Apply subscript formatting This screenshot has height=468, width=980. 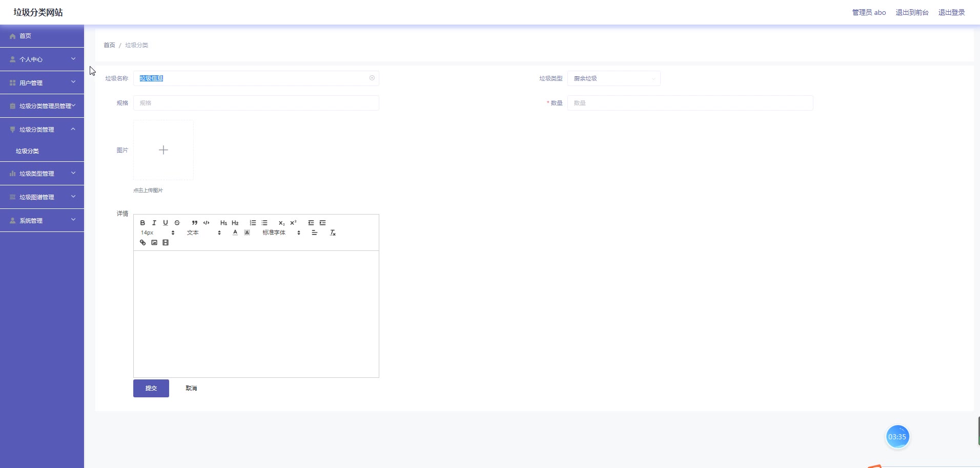[x=281, y=223]
